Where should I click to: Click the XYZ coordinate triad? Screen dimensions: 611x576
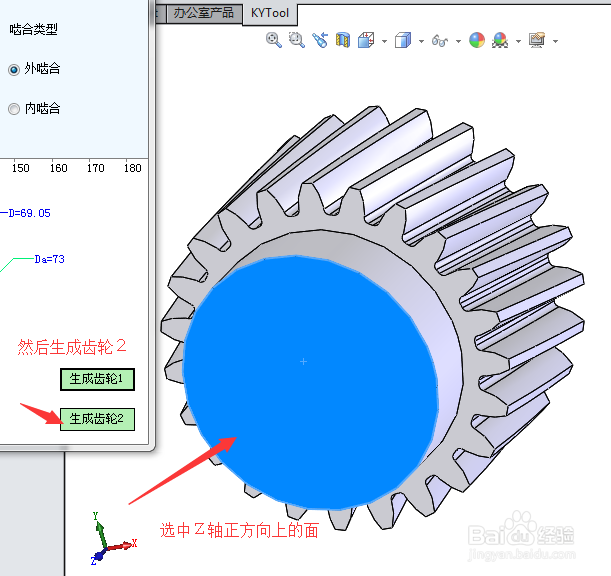(x=113, y=539)
